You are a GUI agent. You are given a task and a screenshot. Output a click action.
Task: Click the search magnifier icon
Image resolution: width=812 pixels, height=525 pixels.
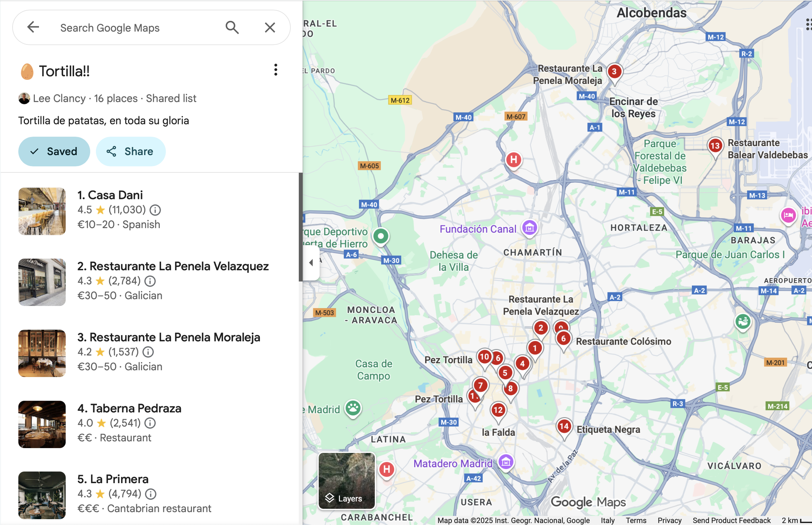[x=232, y=27]
